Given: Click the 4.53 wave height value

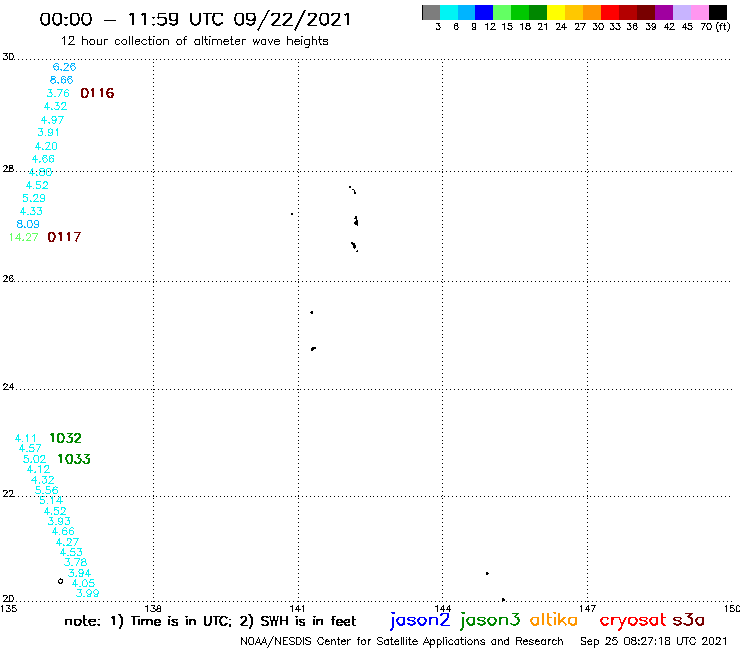Looking at the screenshot, I should click(71, 552).
